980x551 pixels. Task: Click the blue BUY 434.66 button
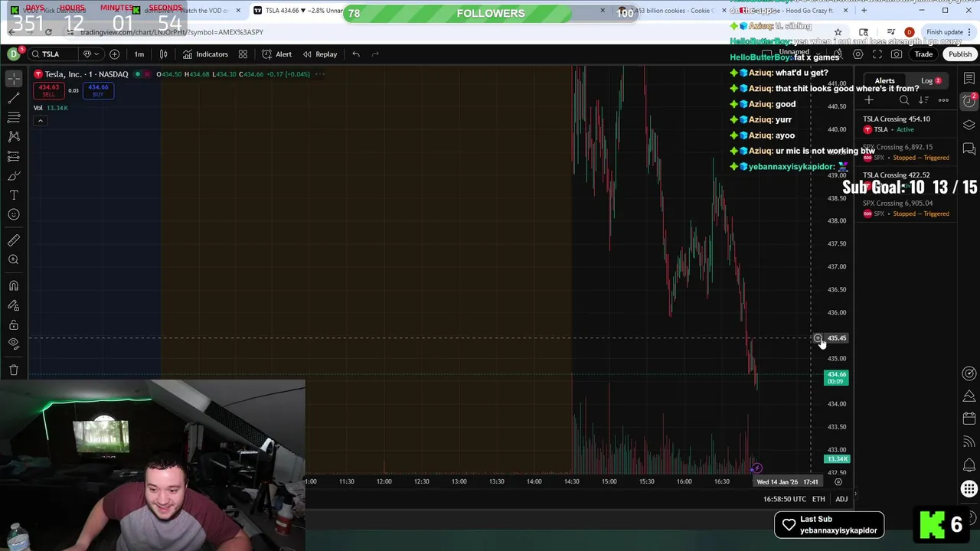coord(98,90)
